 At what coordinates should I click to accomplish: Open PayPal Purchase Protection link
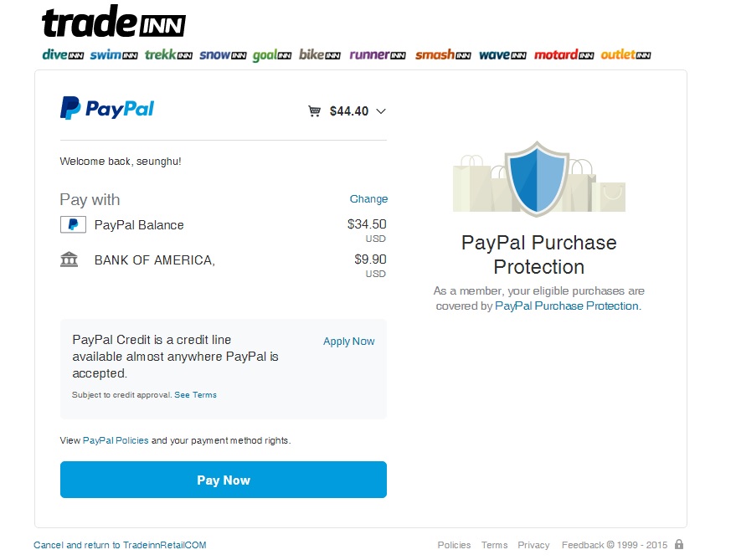(567, 306)
